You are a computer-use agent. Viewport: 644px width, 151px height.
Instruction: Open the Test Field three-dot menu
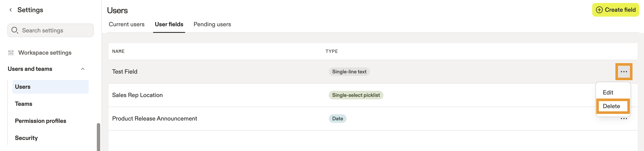click(624, 72)
